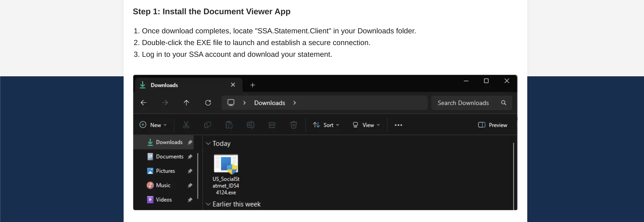Click the Downloads breadcrumb in address bar
This screenshot has width=644, height=222.
(269, 103)
